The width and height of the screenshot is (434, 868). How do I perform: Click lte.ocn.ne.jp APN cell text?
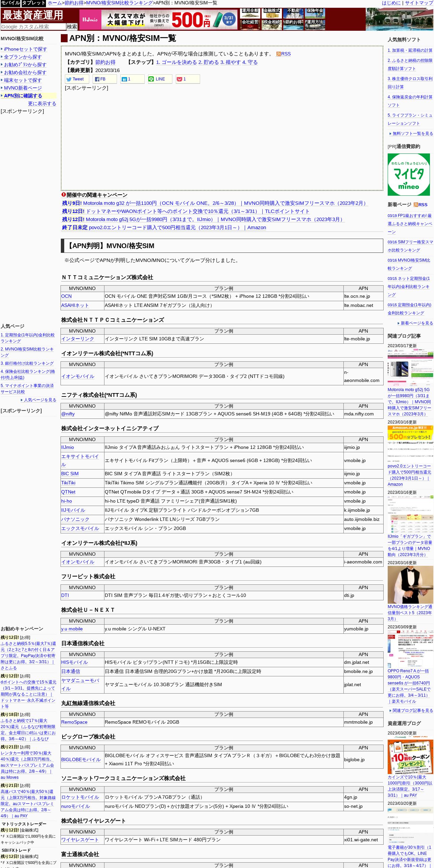tap(357, 296)
